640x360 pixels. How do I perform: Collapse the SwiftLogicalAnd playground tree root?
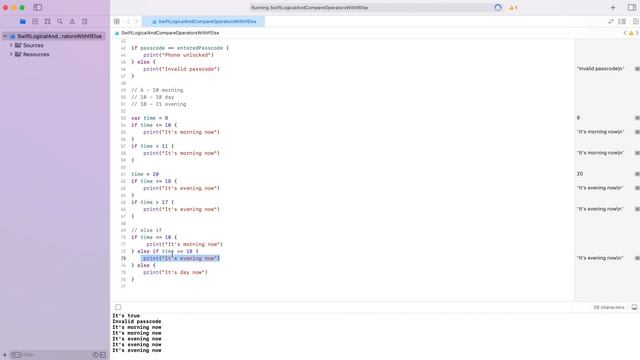[x=5, y=36]
